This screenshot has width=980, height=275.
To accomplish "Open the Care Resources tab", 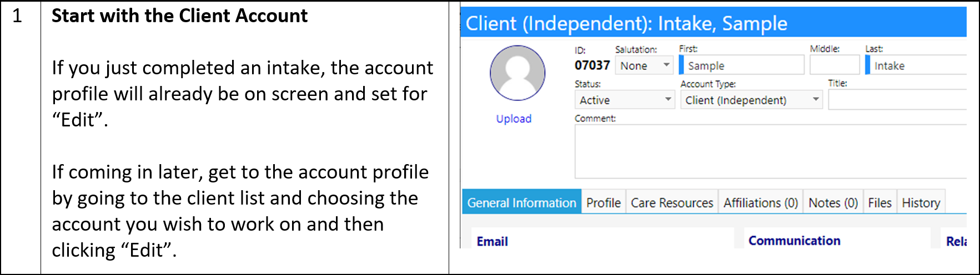I will coord(672,202).
